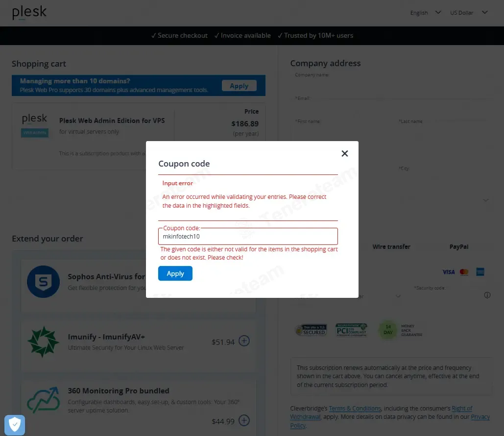This screenshot has width=504, height=436.
Task: Click the Sophos Anti-Virus shield icon
Action: 43,282
